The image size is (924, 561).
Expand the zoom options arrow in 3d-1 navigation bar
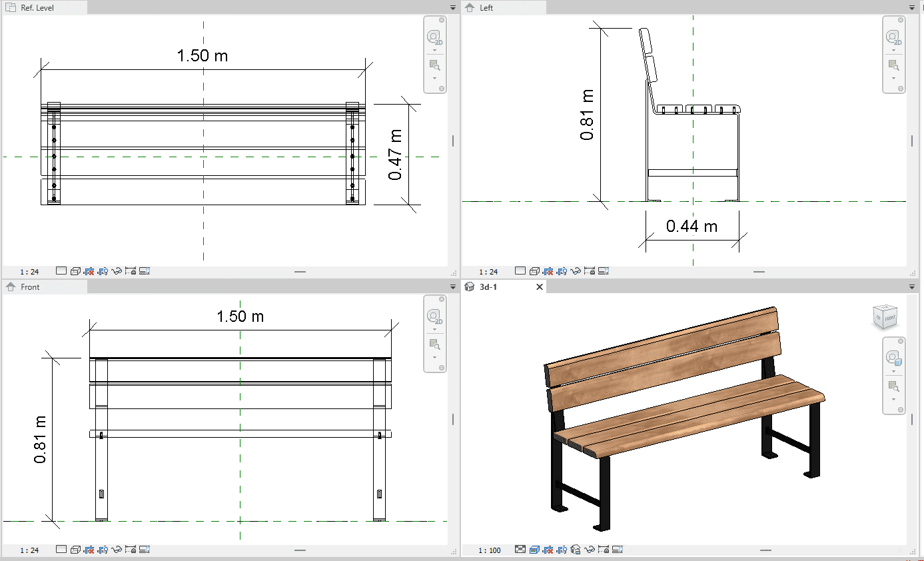click(893, 400)
